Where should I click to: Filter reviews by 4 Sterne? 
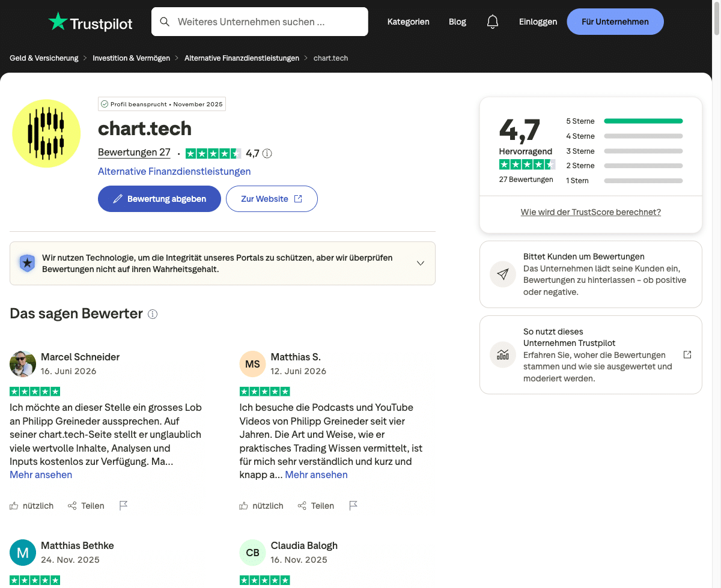[624, 136]
